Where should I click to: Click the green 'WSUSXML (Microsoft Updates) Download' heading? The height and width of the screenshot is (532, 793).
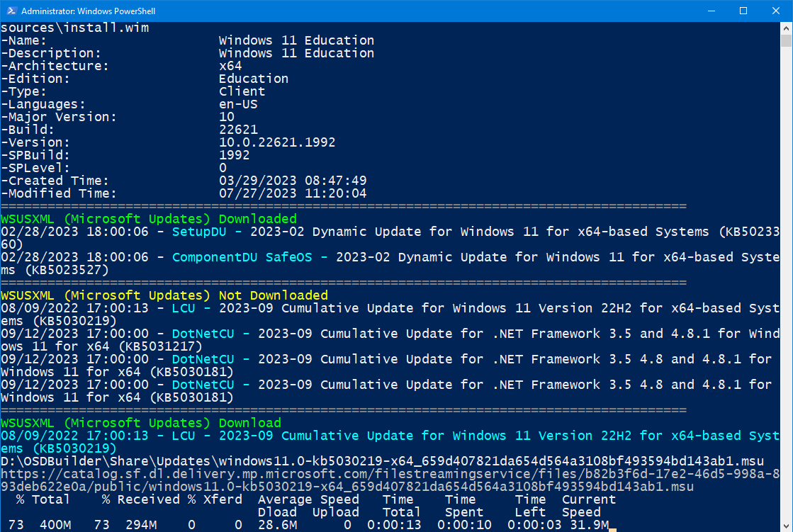(141, 423)
